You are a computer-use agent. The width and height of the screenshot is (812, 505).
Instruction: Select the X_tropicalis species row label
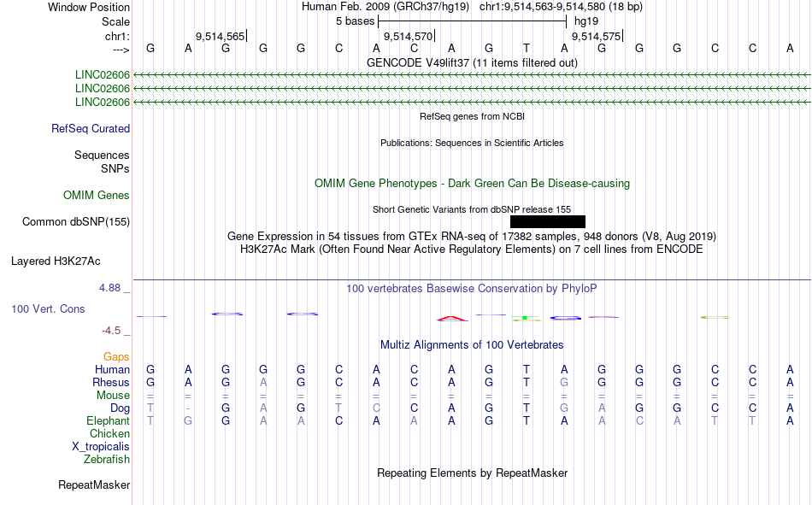tap(101, 447)
